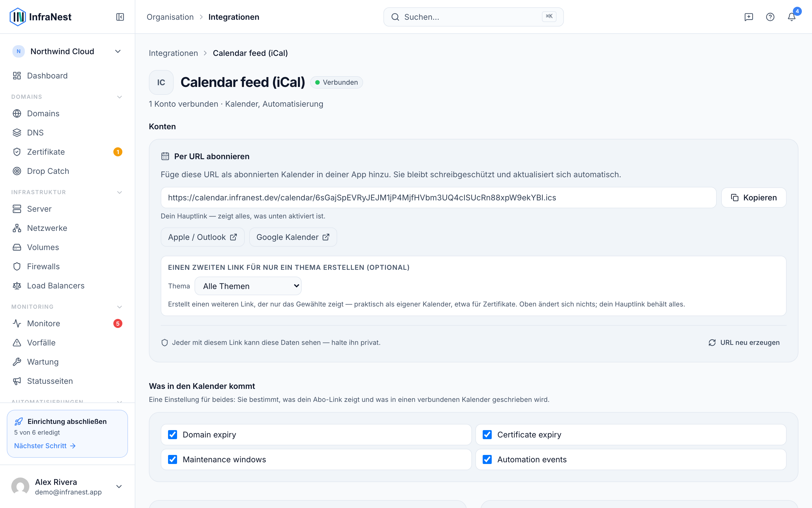Click the Domains globe icon
The height and width of the screenshot is (508, 812).
click(x=17, y=113)
